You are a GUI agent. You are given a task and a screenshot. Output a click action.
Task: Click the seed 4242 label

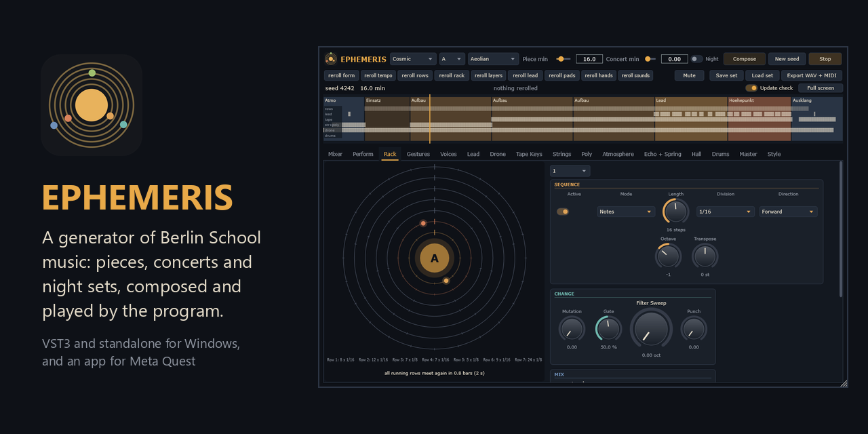pos(340,88)
